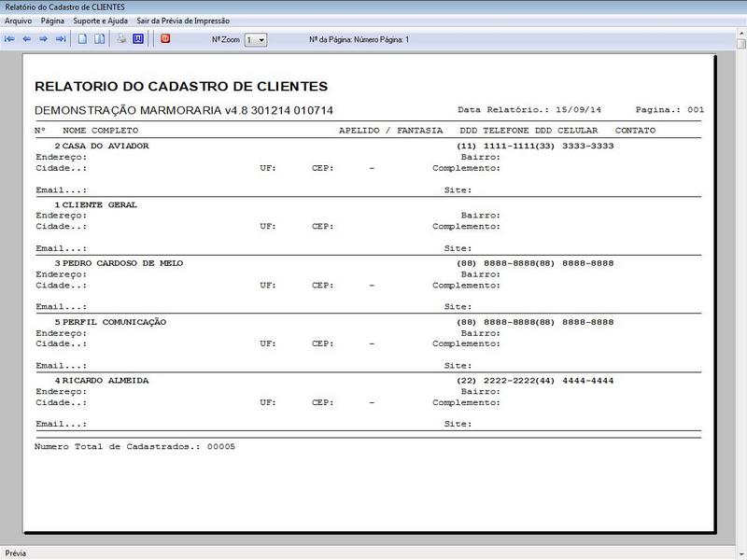747x560 pixels.
Task: Click Email label under RICARDO ALMEIDA
Action: click(x=62, y=424)
